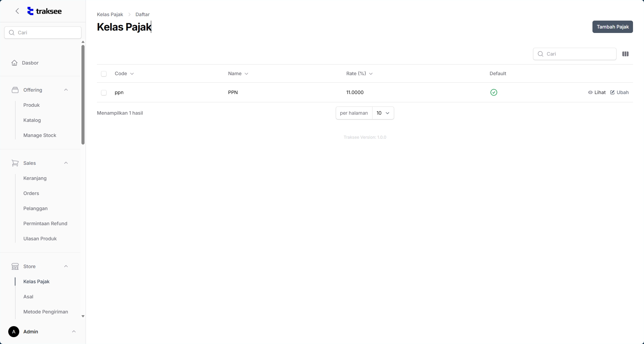Click the Traksee logo icon
Screen dimensions: 644x344
pyautogui.click(x=31, y=11)
